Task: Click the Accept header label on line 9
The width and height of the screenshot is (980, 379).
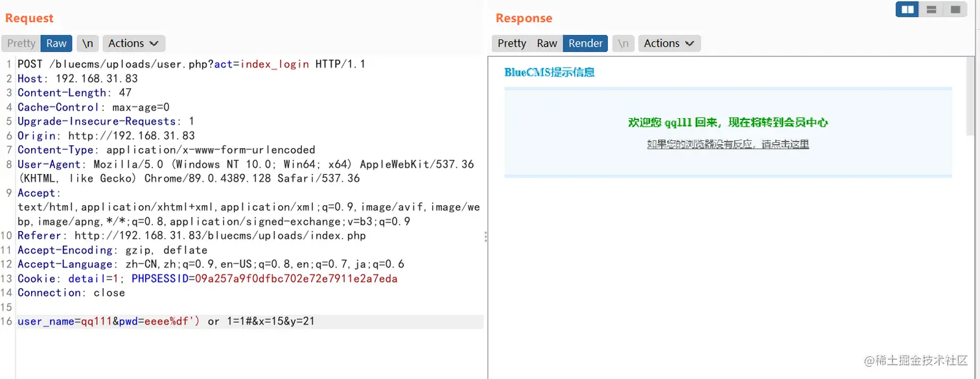Action: point(39,193)
